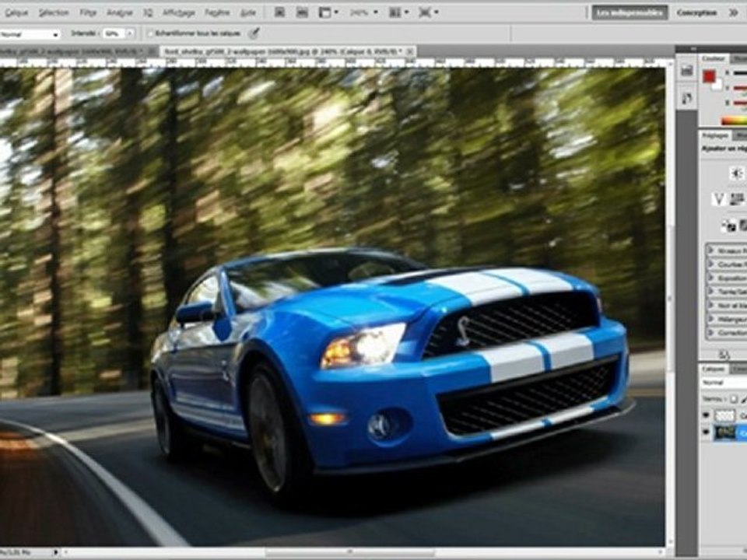Open the status bar info arrow
The height and width of the screenshot is (560, 747).
tap(56, 552)
